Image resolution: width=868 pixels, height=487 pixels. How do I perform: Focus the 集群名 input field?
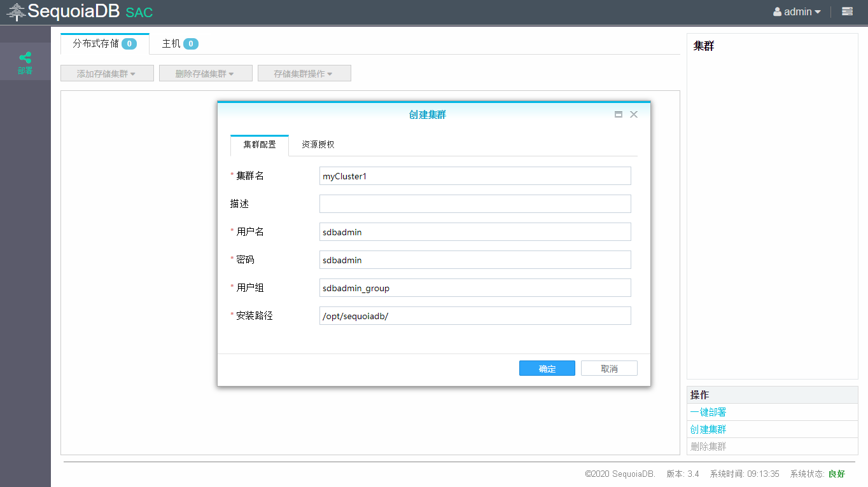click(475, 176)
